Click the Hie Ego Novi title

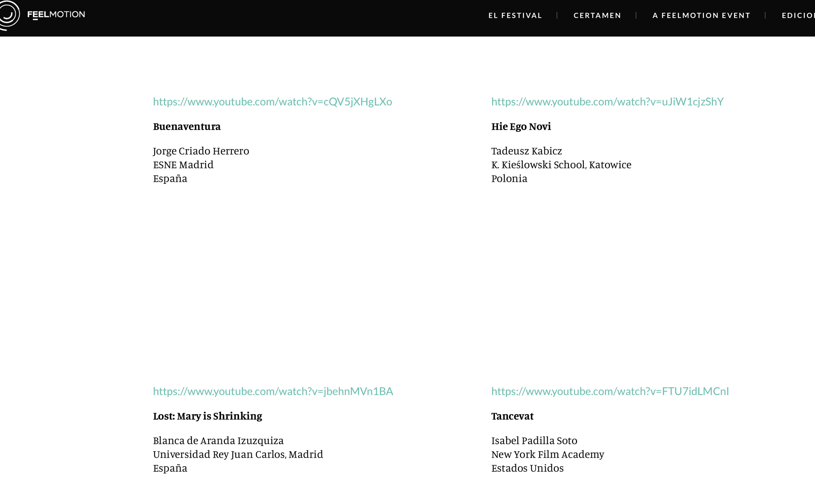click(521, 127)
